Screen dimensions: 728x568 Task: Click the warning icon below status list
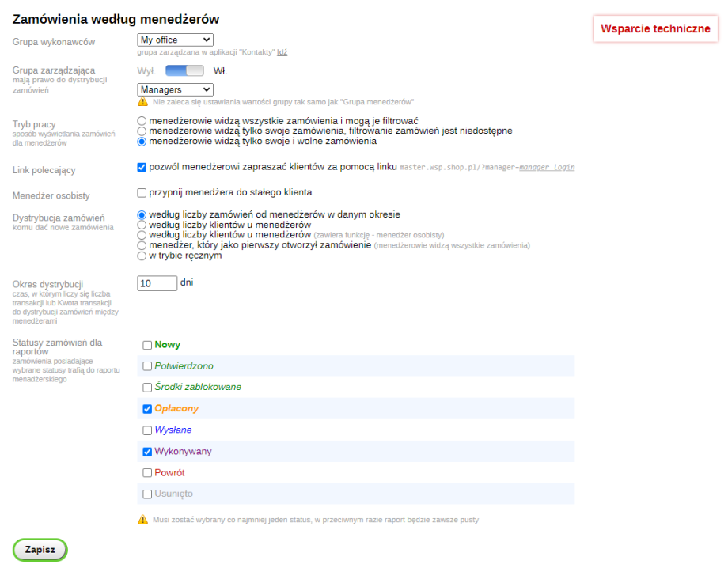tap(142, 520)
